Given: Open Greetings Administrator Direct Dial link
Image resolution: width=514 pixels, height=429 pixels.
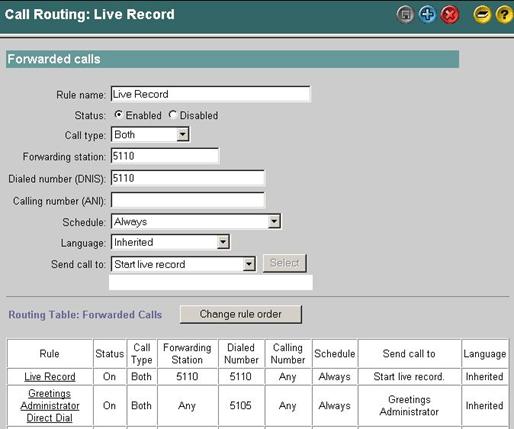Looking at the screenshot, I should (x=50, y=406).
